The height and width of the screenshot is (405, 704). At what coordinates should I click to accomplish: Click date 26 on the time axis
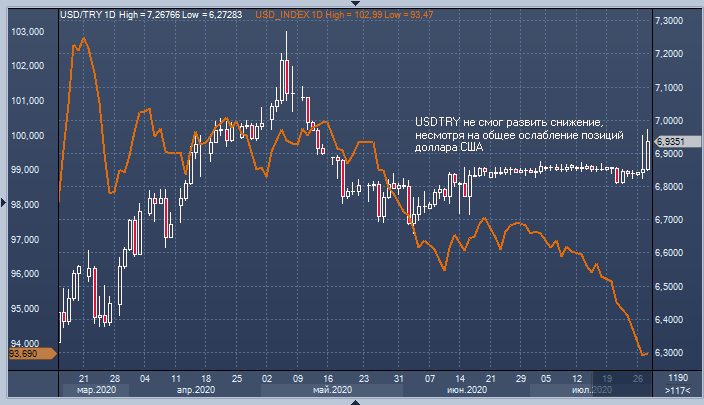click(x=638, y=379)
